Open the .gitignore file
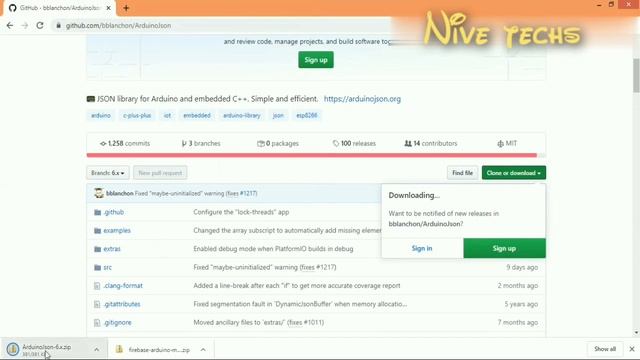640x360 pixels. tap(117, 322)
